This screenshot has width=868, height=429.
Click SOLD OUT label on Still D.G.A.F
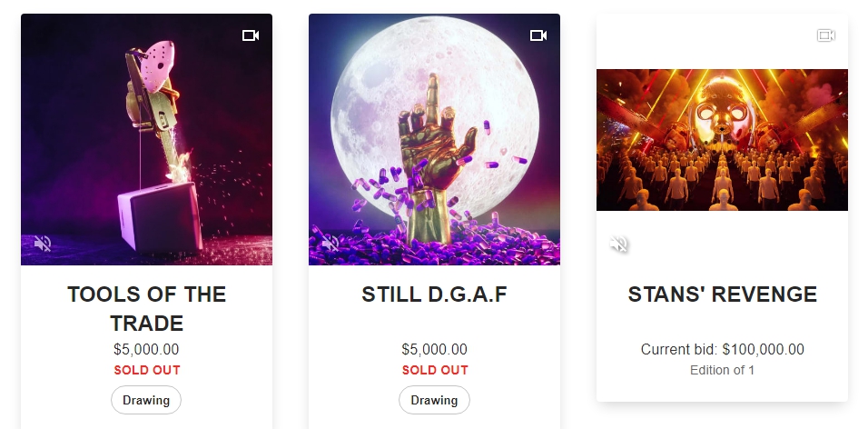coord(435,370)
